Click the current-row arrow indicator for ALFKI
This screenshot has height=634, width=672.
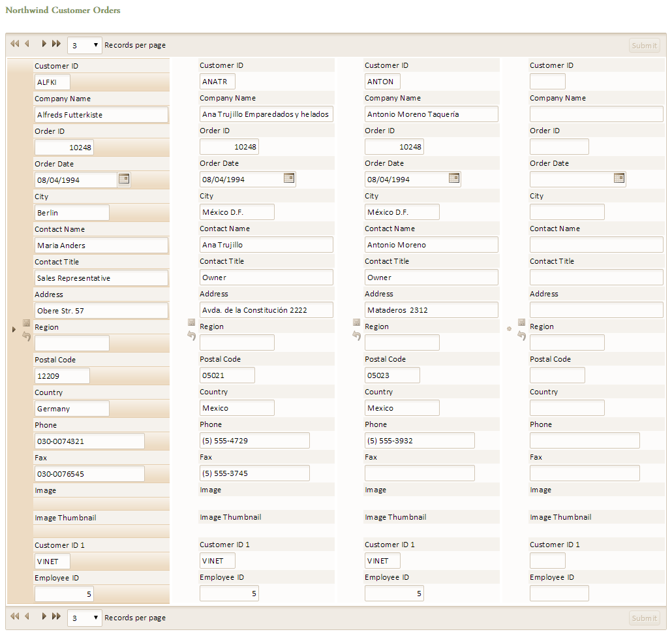click(x=14, y=330)
